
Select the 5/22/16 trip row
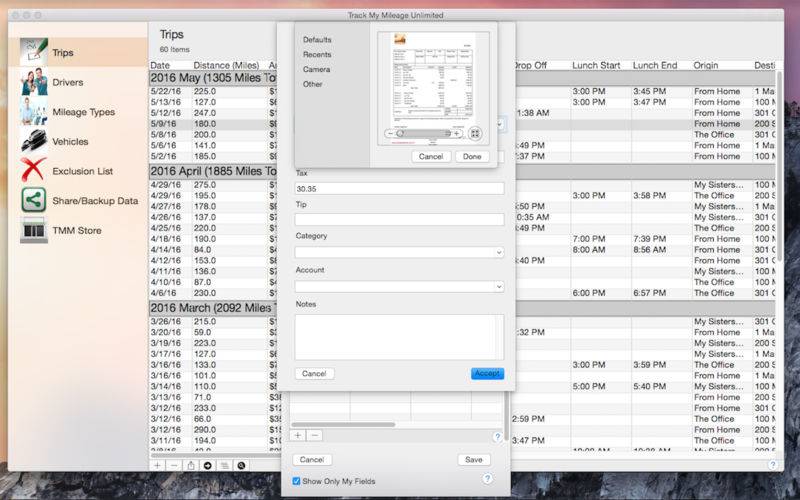point(462,91)
